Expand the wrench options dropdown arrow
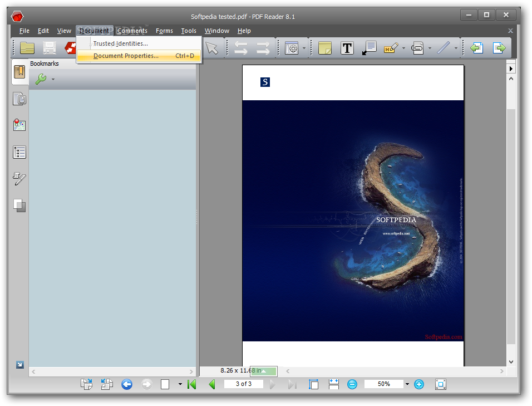 53,80
